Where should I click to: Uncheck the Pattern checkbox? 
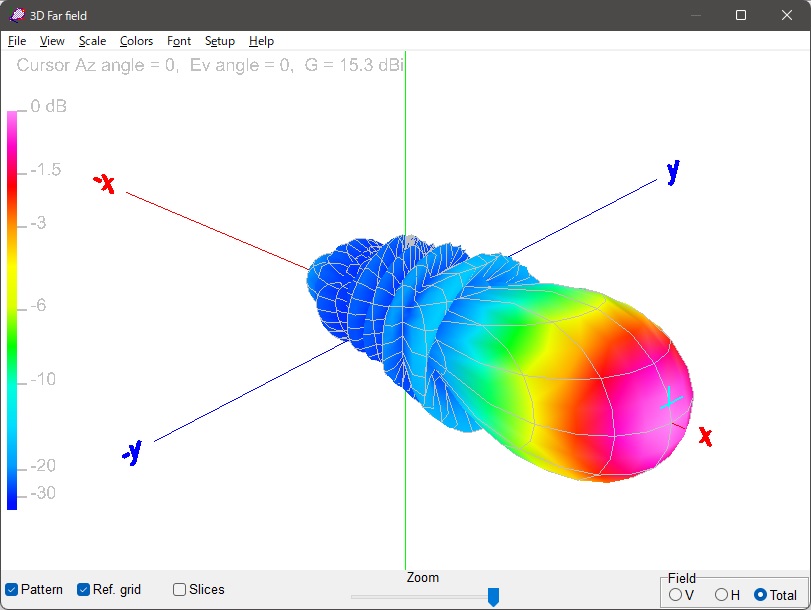[x=12, y=590]
